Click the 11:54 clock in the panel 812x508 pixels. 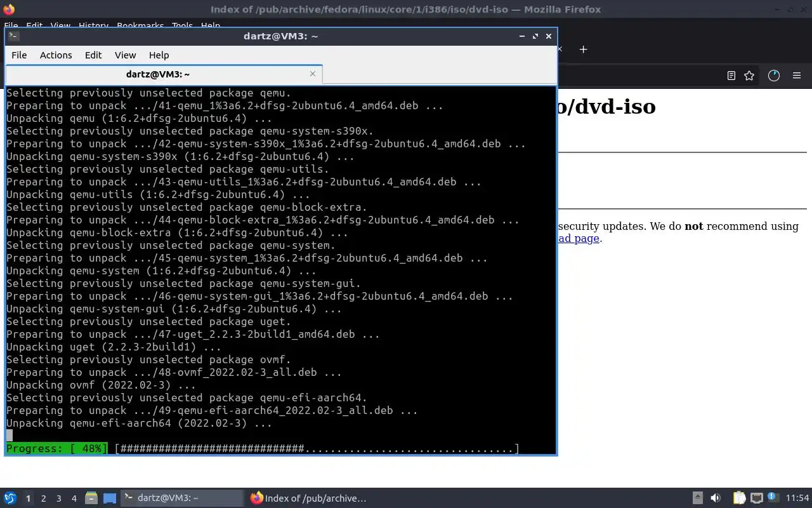797,498
